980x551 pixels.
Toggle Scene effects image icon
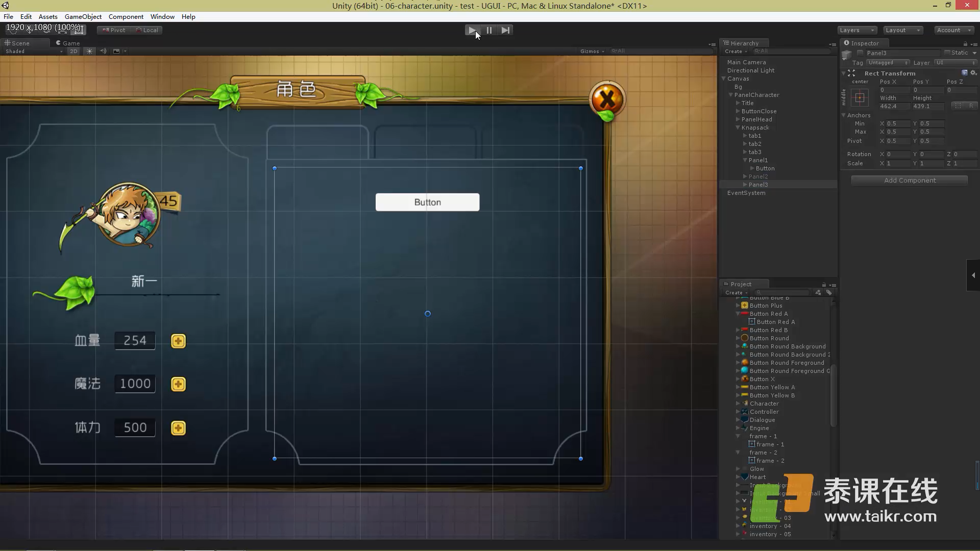click(116, 51)
